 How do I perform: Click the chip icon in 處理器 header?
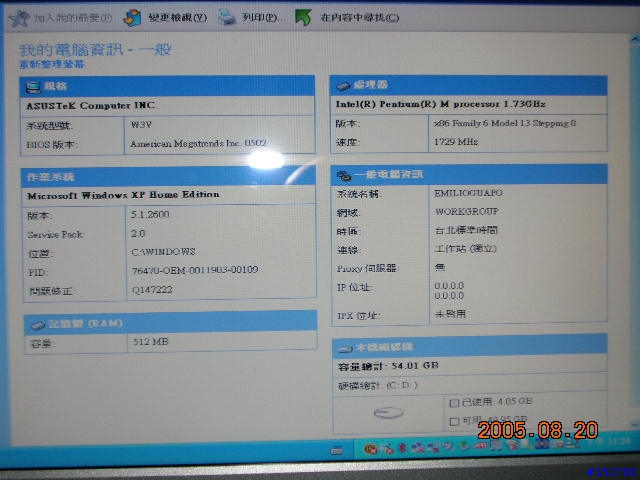click(343, 86)
